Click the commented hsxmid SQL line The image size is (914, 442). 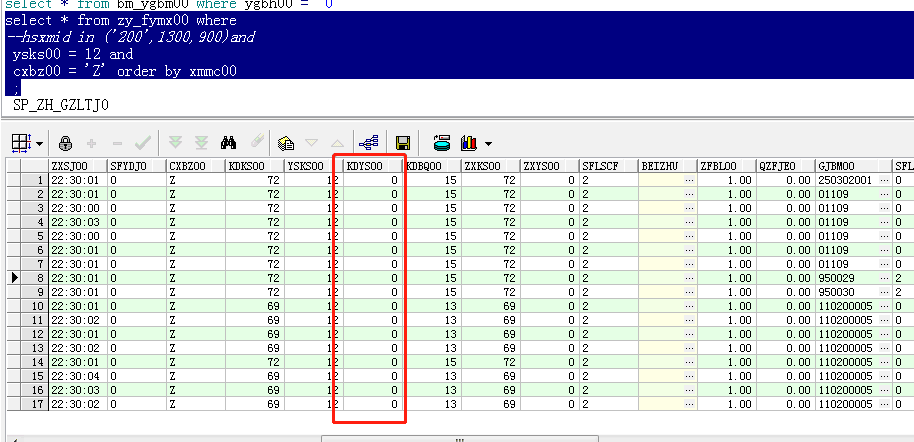[x=130, y=37]
